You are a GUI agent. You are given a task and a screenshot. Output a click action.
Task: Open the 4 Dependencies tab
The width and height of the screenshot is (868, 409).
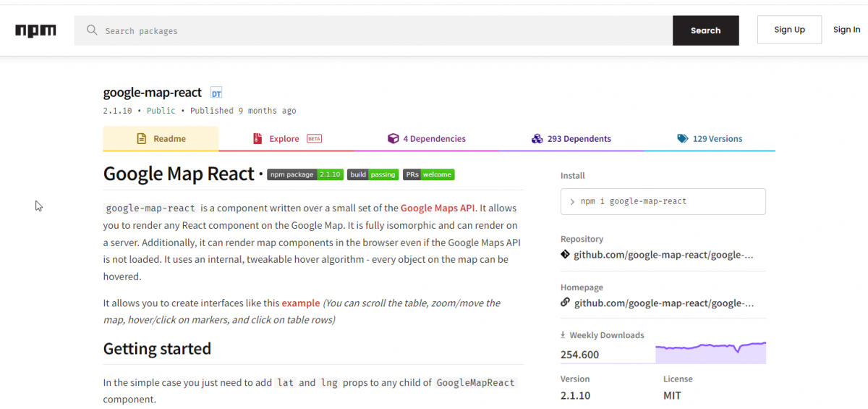point(427,139)
